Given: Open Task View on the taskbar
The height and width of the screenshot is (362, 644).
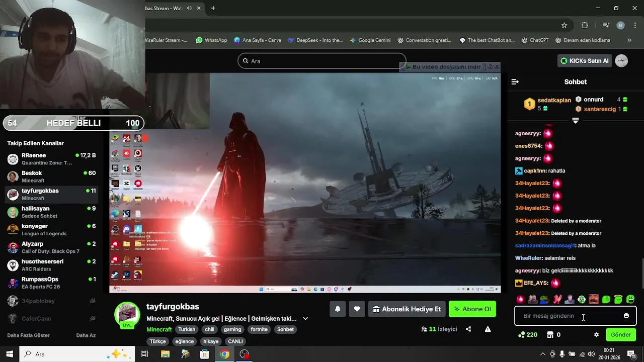Looking at the screenshot, I should pos(145,354).
